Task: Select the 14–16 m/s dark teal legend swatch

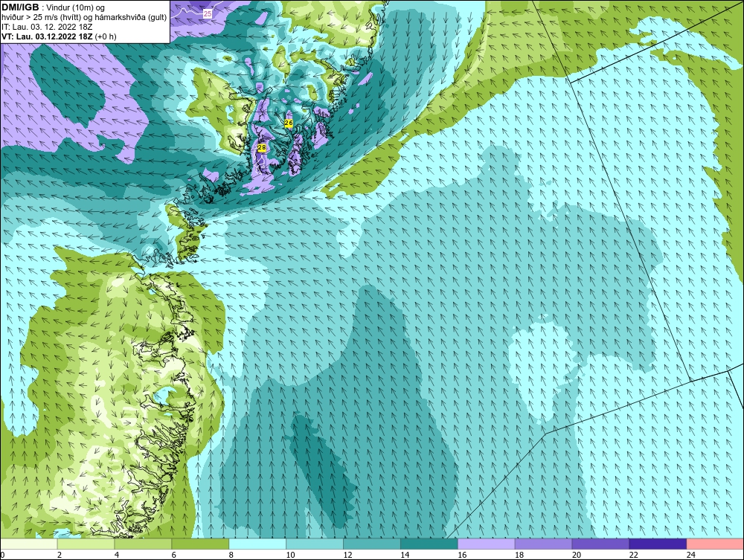Action: pos(429,544)
